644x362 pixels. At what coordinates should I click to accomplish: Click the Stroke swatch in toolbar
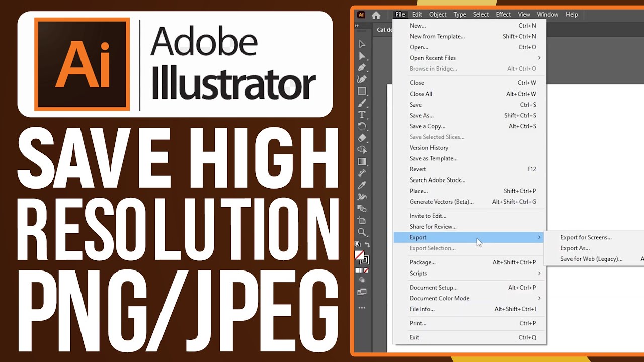365,260
